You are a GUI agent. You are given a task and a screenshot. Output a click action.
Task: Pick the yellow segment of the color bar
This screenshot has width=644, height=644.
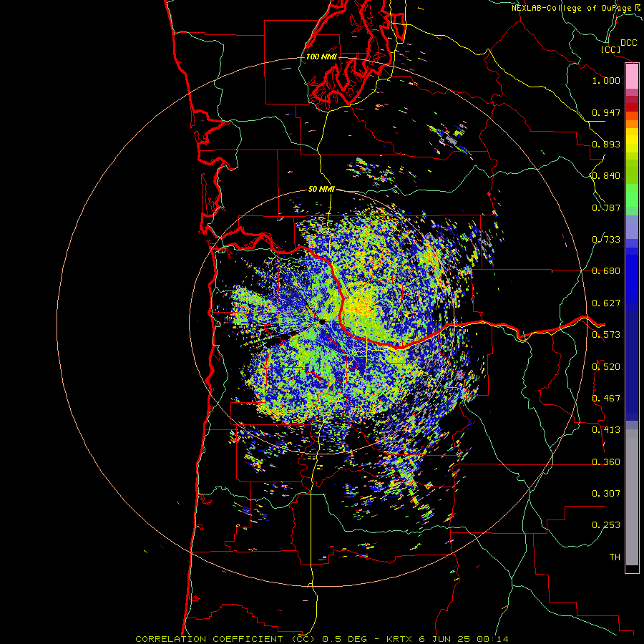point(632,140)
